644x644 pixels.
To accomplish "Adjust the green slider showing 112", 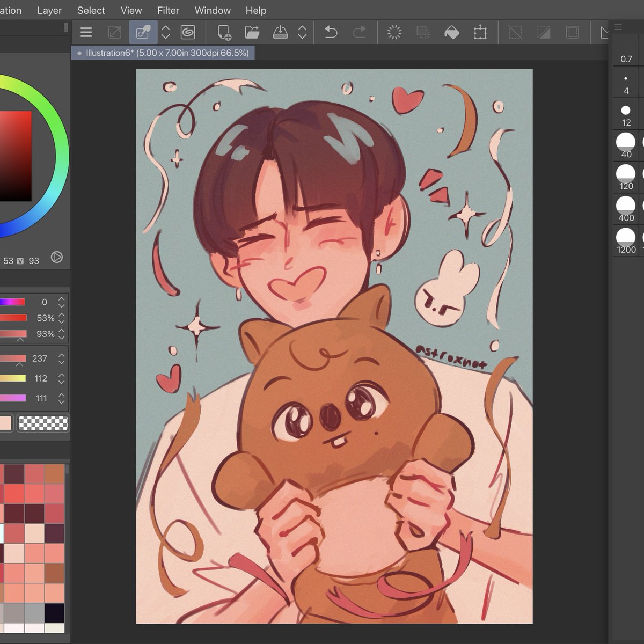I will [x=12, y=378].
